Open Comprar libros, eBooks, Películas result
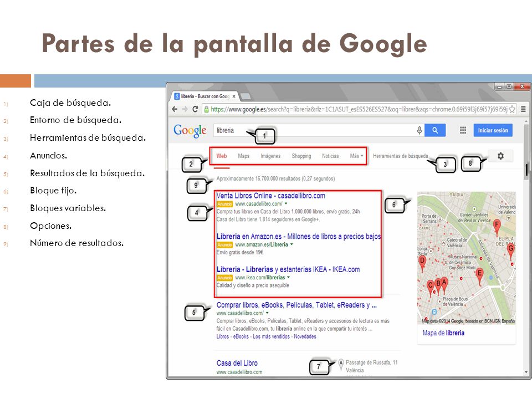 coord(296,305)
